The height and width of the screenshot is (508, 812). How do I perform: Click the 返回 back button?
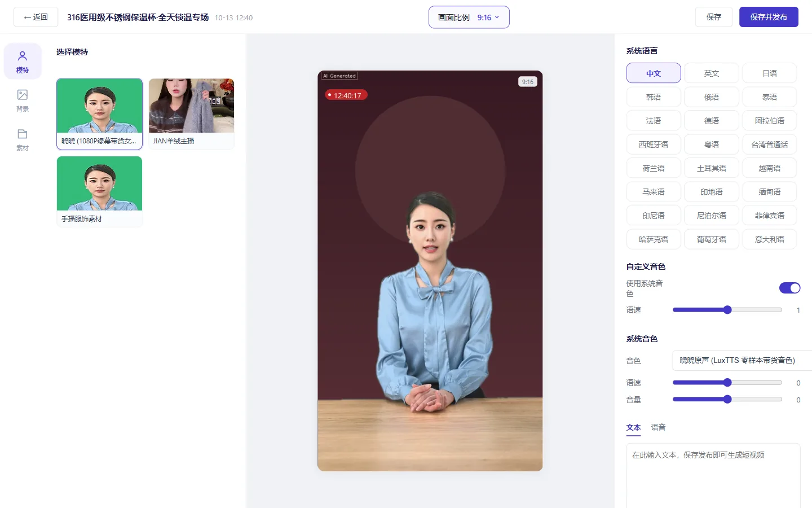pos(36,17)
